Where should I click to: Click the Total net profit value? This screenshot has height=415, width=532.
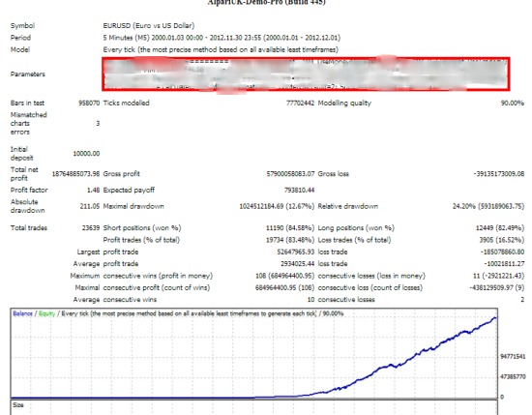pyautogui.click(x=75, y=174)
